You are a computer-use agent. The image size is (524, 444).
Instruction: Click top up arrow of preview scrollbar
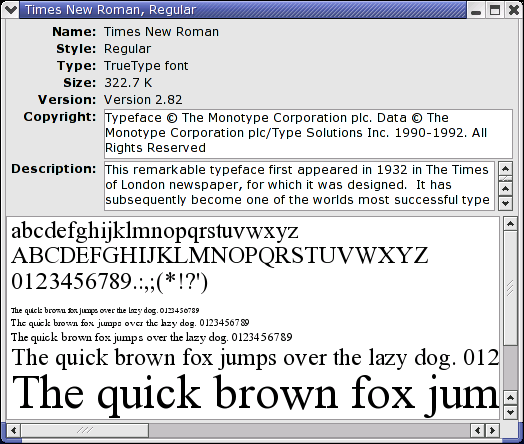click(x=510, y=224)
